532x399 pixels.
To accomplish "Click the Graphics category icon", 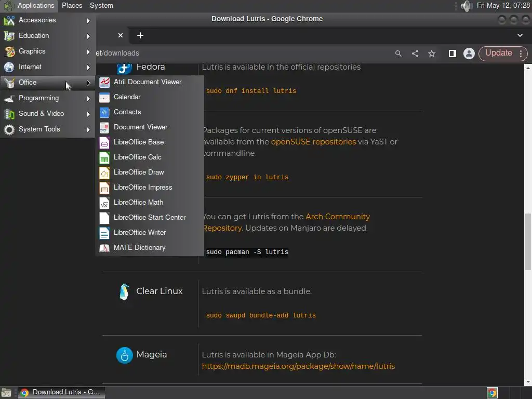I will (9, 51).
